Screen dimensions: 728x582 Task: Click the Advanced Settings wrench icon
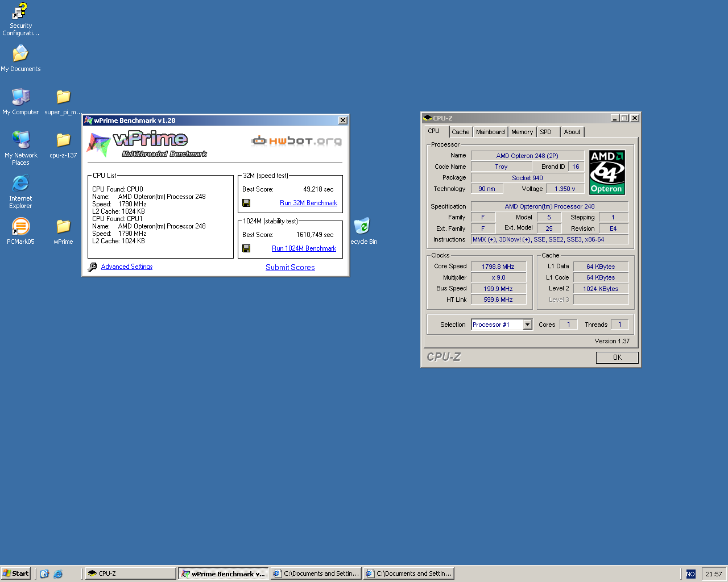click(92, 267)
